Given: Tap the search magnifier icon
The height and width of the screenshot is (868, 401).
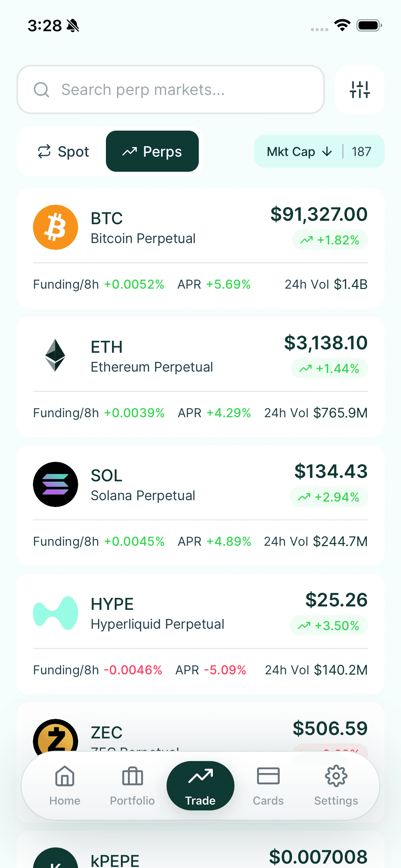Looking at the screenshot, I should 41,90.
